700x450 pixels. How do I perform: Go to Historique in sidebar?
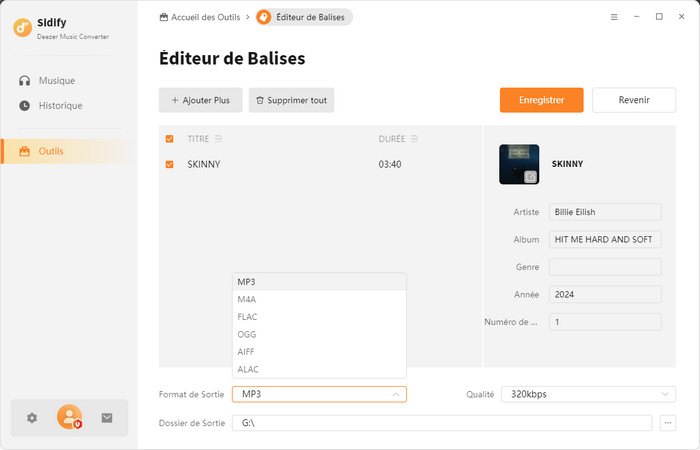60,105
